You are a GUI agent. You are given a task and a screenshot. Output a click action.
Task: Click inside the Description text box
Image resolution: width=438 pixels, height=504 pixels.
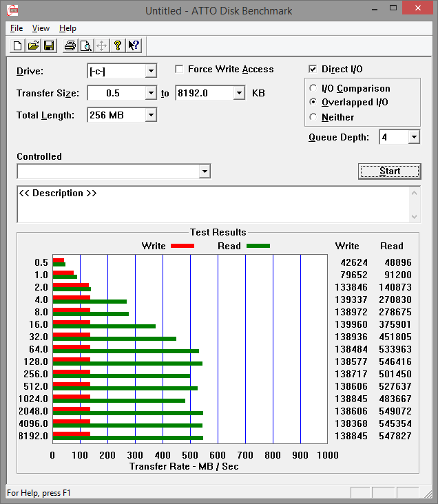pos(213,204)
